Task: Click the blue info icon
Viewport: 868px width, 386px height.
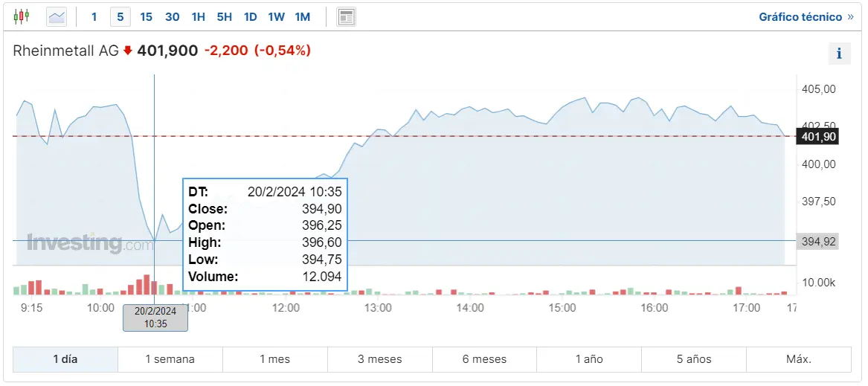Action: (839, 53)
